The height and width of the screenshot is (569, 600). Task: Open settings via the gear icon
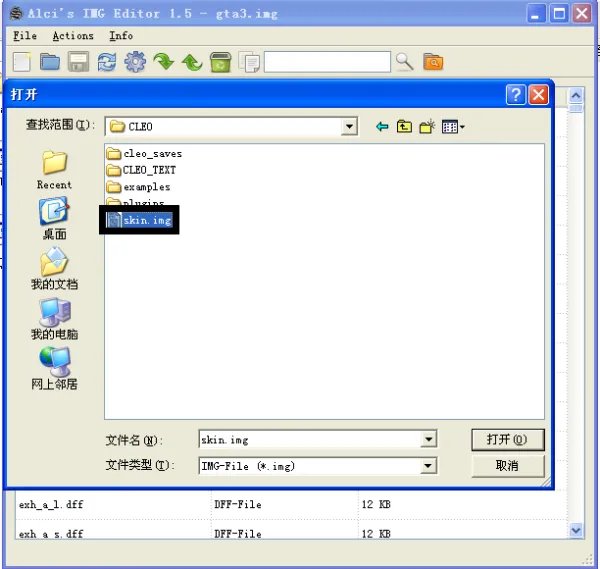pos(135,62)
